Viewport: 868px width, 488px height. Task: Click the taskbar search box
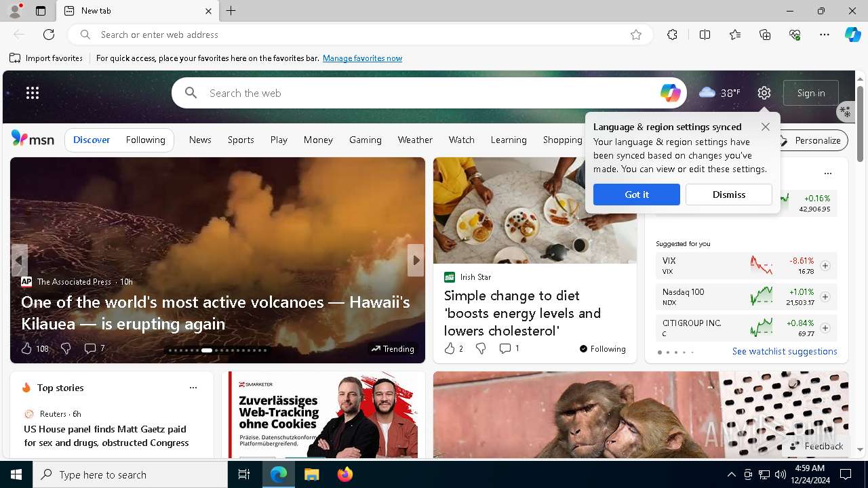(130, 474)
